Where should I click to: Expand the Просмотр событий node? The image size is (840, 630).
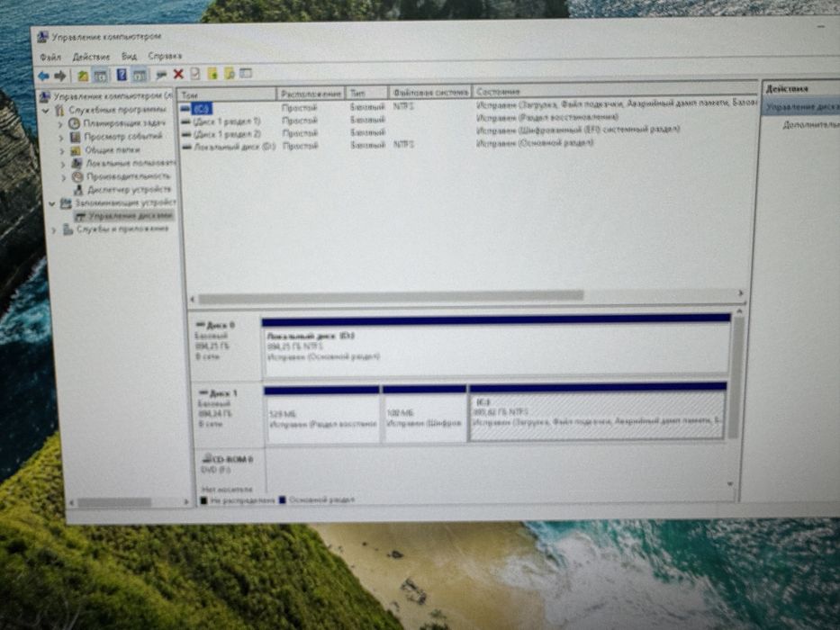point(61,138)
